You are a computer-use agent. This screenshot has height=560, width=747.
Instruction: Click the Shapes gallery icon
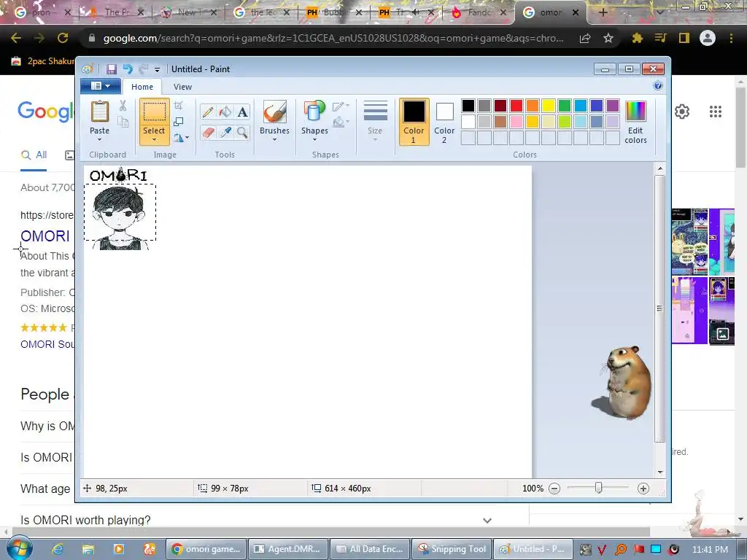tap(314, 112)
